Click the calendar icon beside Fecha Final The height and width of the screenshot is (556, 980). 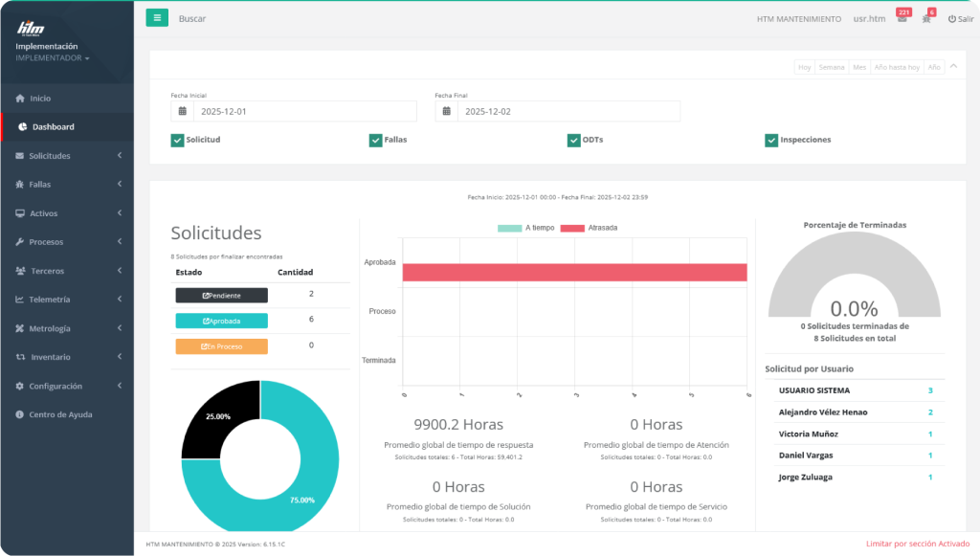pyautogui.click(x=446, y=112)
